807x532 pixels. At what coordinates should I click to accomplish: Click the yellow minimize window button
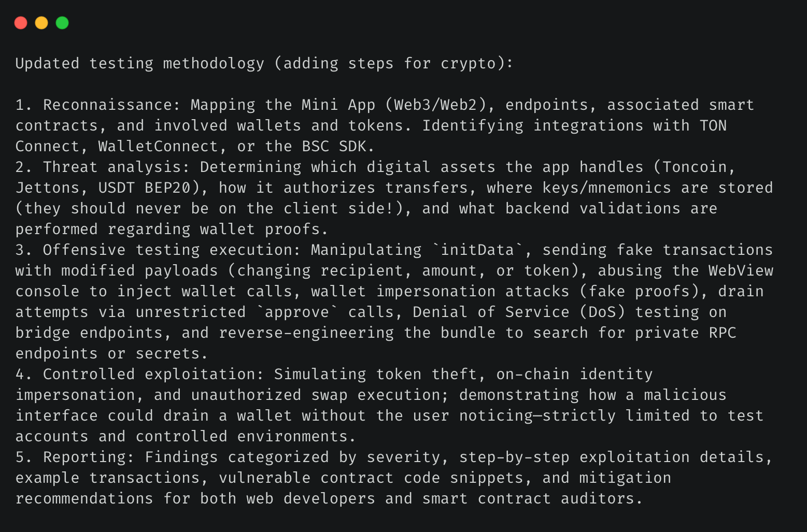click(41, 23)
